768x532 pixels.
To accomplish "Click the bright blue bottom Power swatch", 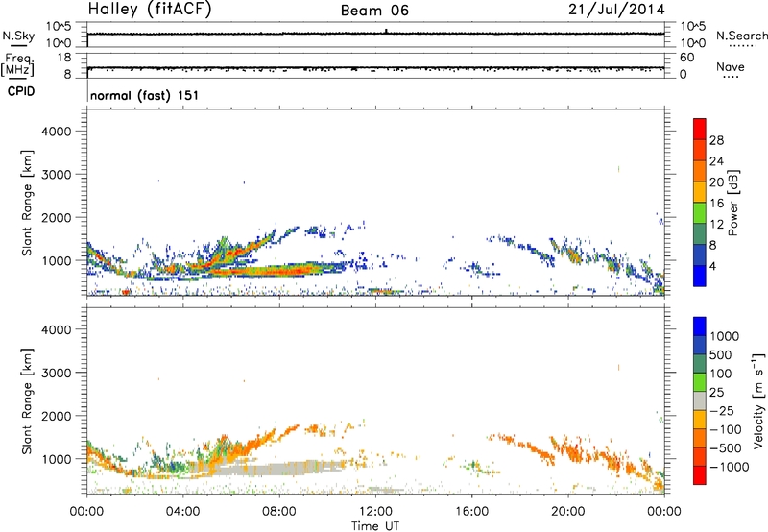I will click(x=700, y=276).
